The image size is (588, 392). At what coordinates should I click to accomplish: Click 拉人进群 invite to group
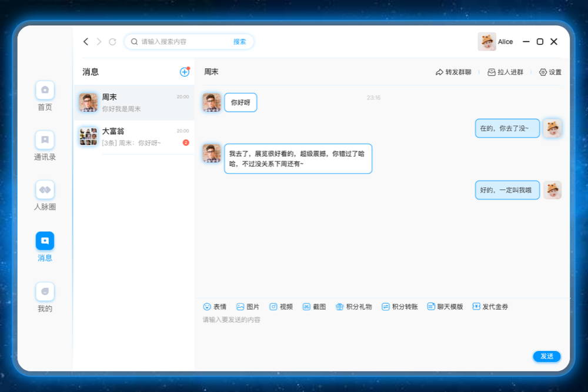tap(505, 72)
